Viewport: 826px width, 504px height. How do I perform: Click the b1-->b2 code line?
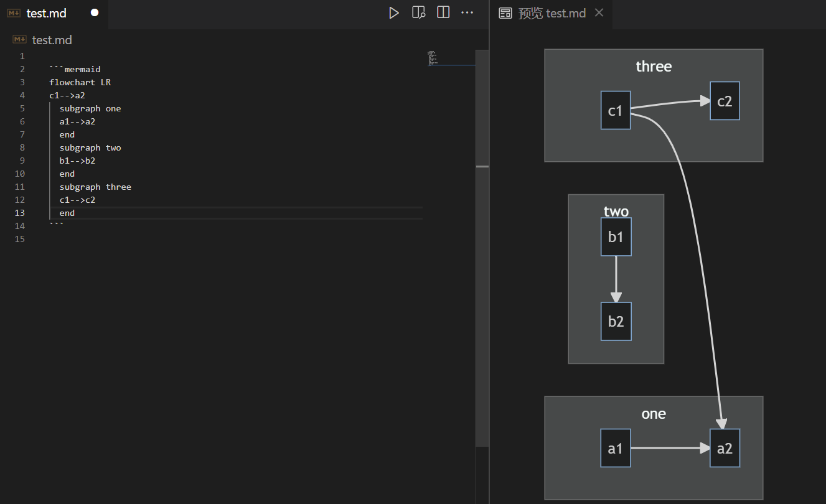pos(77,161)
